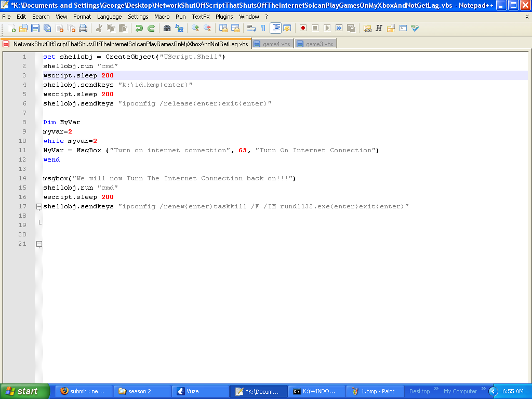Click the Undo arrow icon

pos(139,28)
